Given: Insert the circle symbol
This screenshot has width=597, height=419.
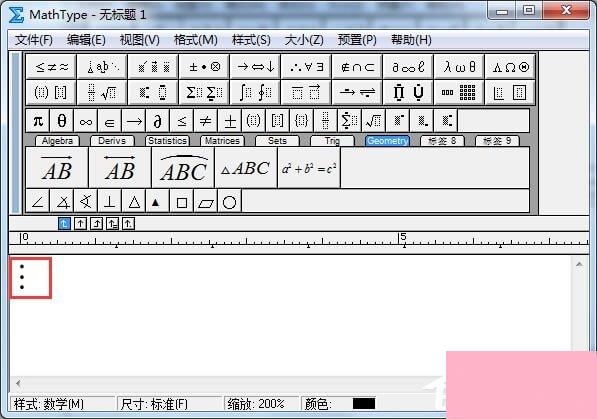Looking at the screenshot, I should [229, 202].
